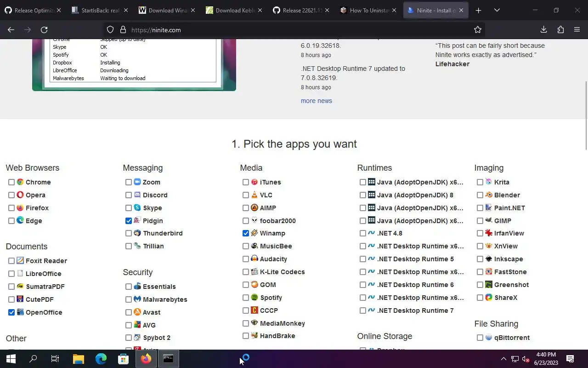588x368 pixels.
Task: Click the Edge logo in Web Browsers
Action: [20, 221]
